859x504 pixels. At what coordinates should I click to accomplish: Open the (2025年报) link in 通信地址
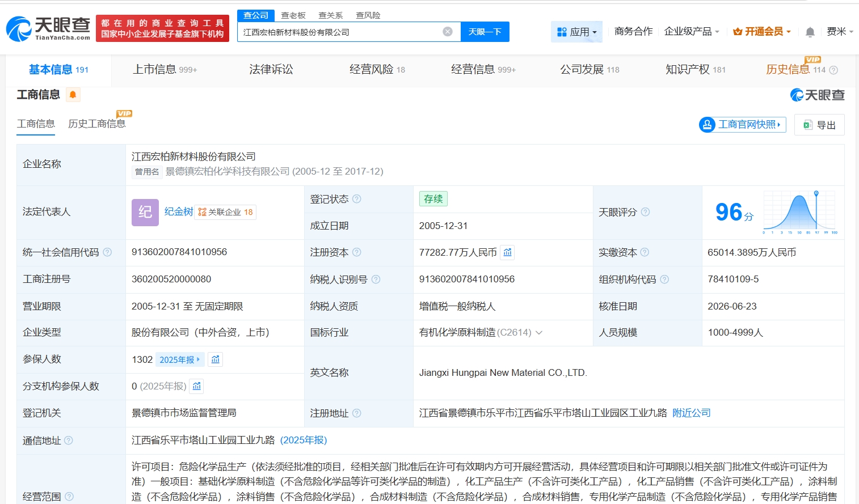304,441
